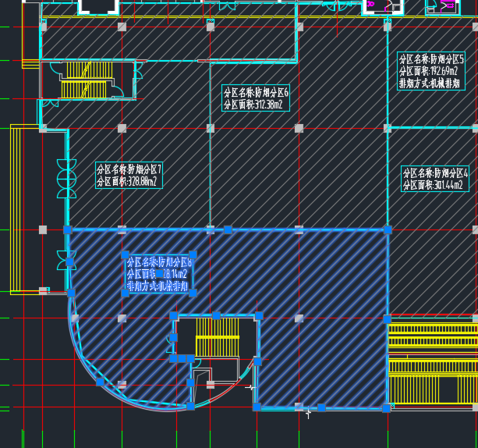Select the 防烟分区5 zone label
The image size is (478, 448).
431,70
